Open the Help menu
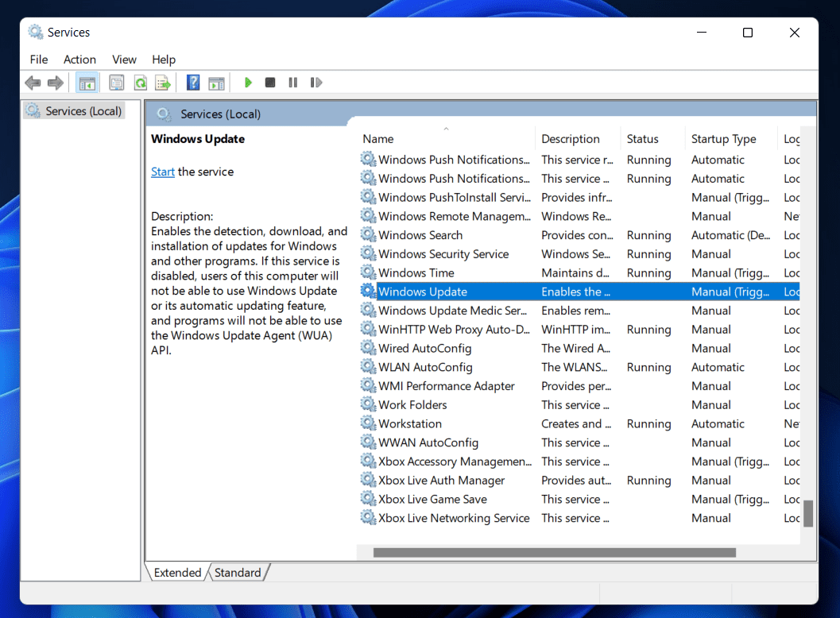 164,60
